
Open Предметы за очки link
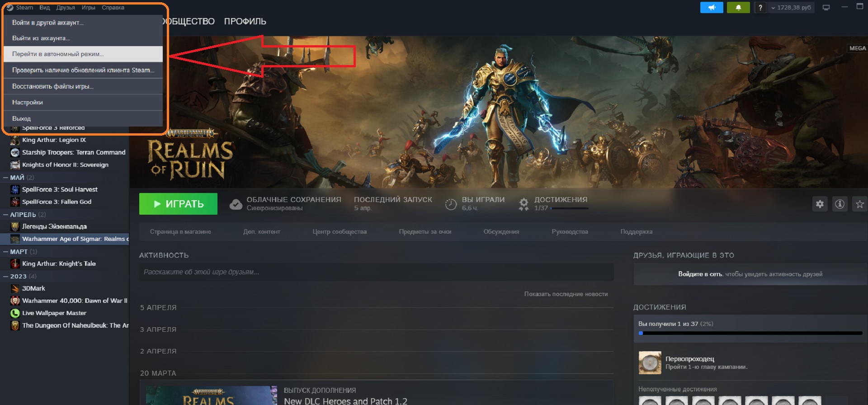[425, 232]
